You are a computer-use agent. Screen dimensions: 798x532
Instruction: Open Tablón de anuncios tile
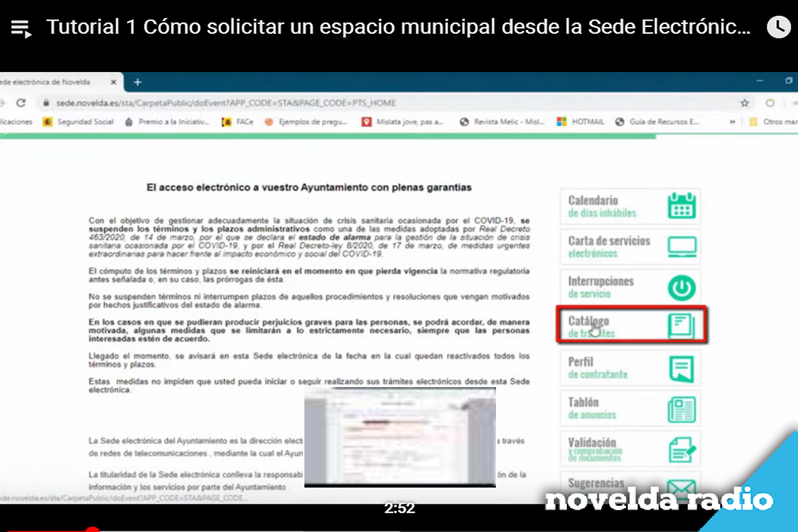tap(630, 409)
